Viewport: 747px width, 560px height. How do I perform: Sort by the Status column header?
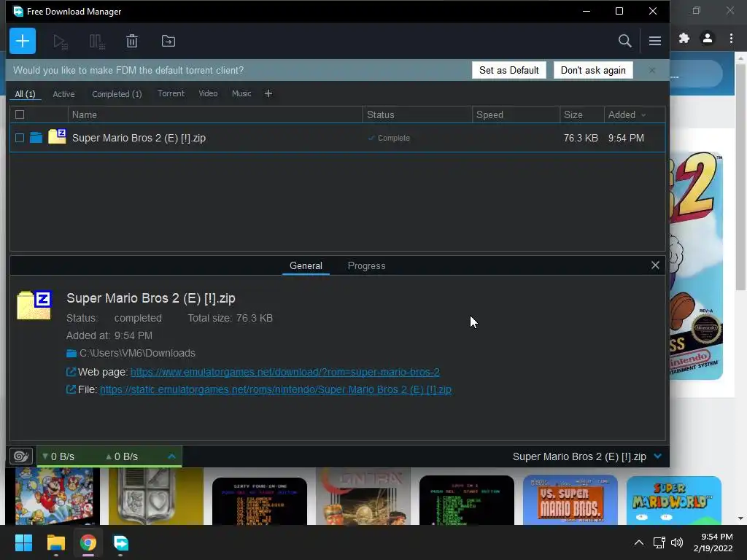[x=417, y=114]
